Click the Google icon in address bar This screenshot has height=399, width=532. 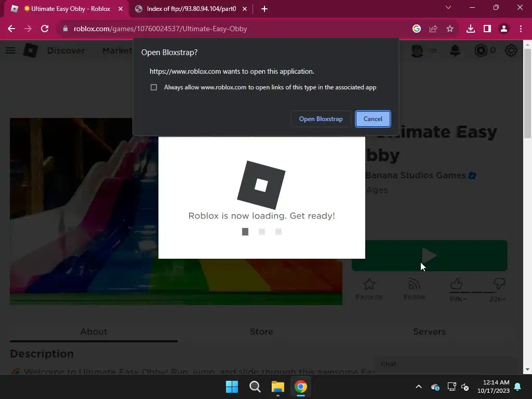click(417, 29)
